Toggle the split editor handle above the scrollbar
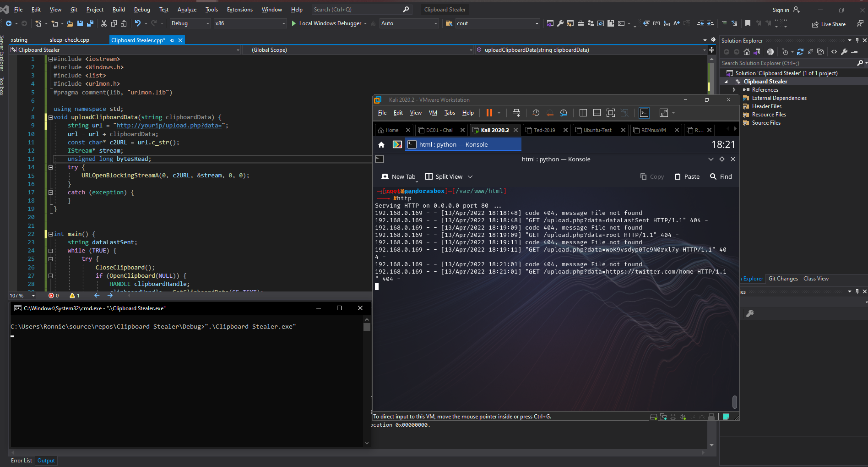Viewport: 868px width, 467px height. tap(711, 49)
